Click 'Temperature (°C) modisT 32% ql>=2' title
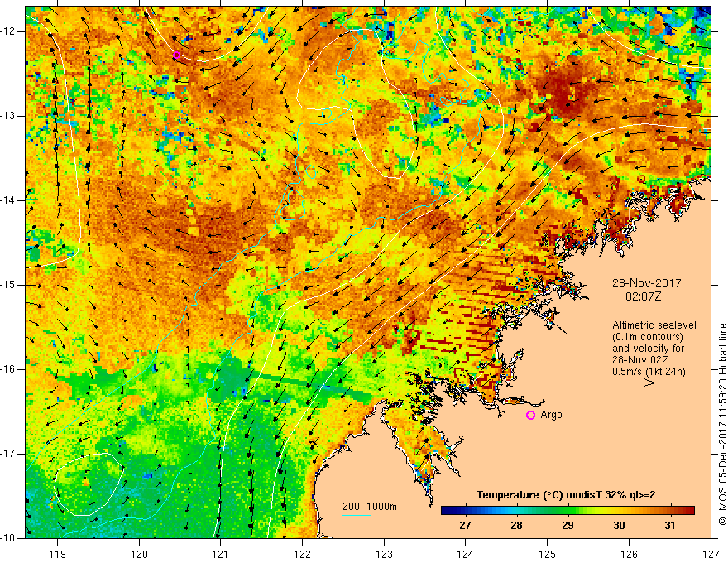 [x=566, y=495]
